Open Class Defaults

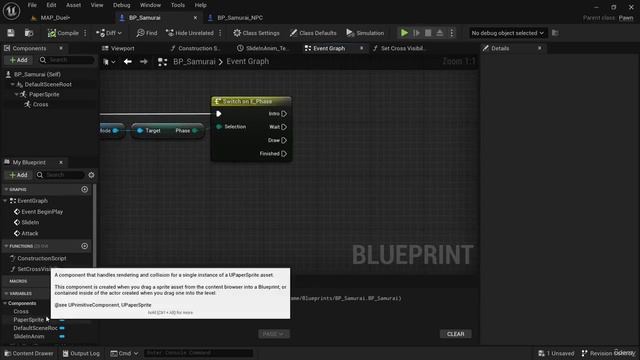click(x=313, y=33)
